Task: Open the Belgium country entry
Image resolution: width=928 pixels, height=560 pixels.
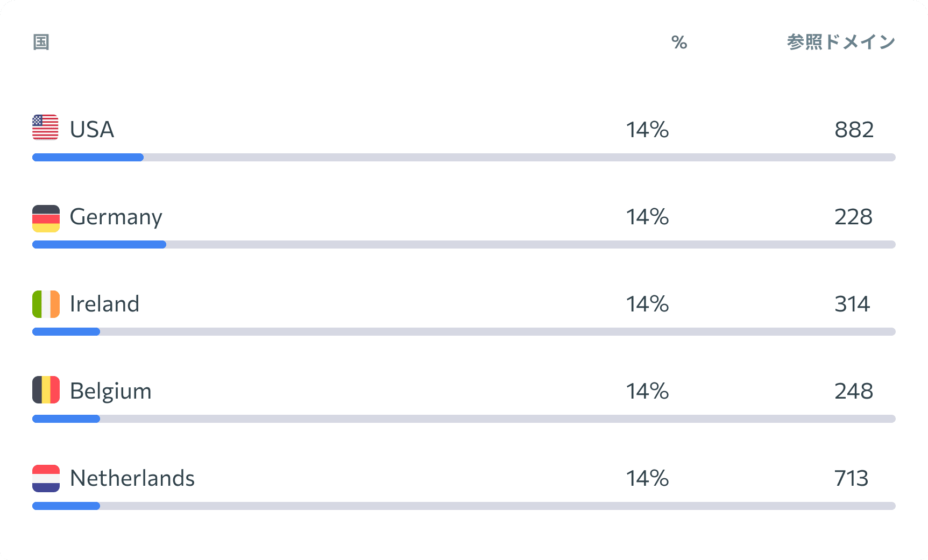Action: point(111,392)
